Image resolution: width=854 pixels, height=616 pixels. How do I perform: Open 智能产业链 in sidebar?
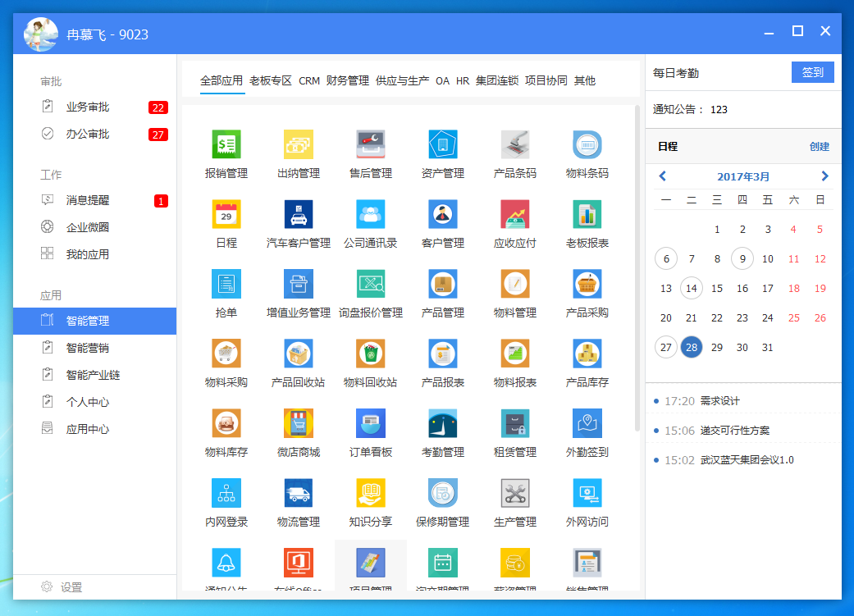[x=95, y=375]
